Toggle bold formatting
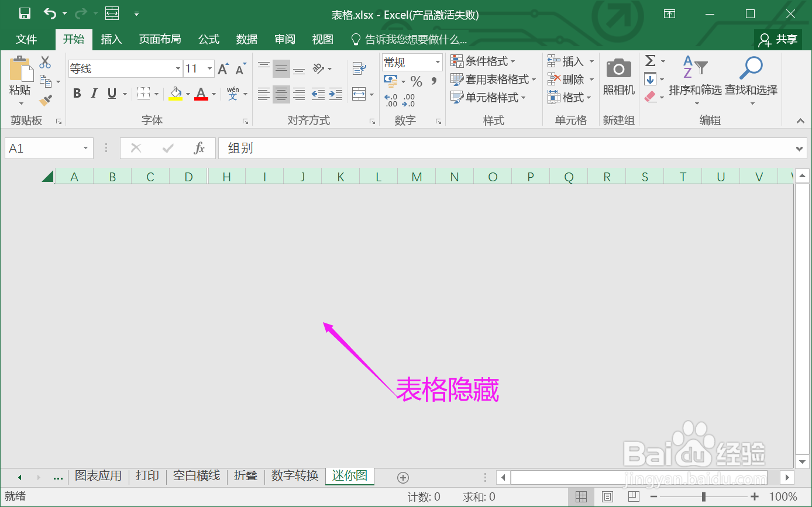The width and height of the screenshot is (812, 507). [77, 92]
